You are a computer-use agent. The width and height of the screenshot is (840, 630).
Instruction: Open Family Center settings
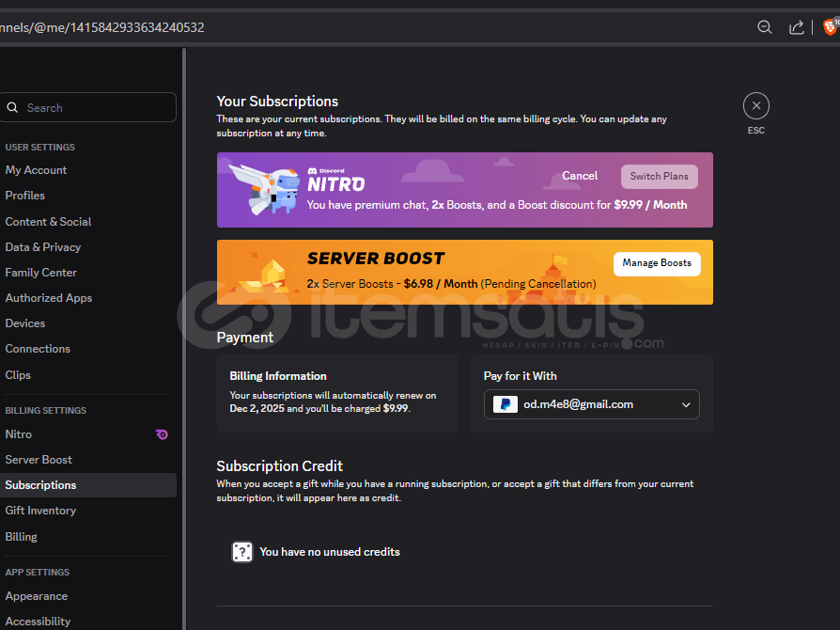[x=40, y=273]
